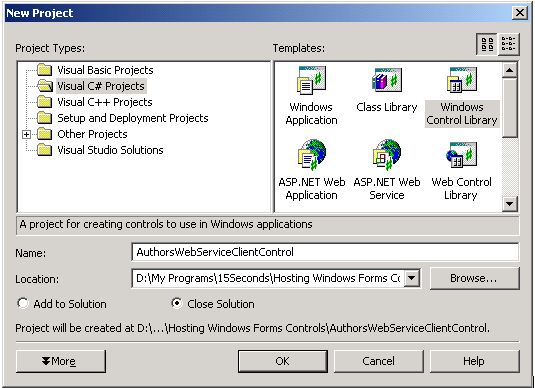Image resolution: width=535 pixels, height=388 pixels.
Task: Click the Visual Studio Solutions folder icon
Action: pyautogui.click(x=44, y=150)
